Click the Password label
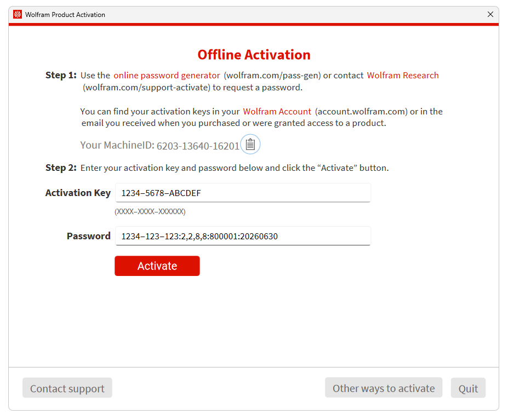Screen dimensions: 508x420 coord(88,236)
